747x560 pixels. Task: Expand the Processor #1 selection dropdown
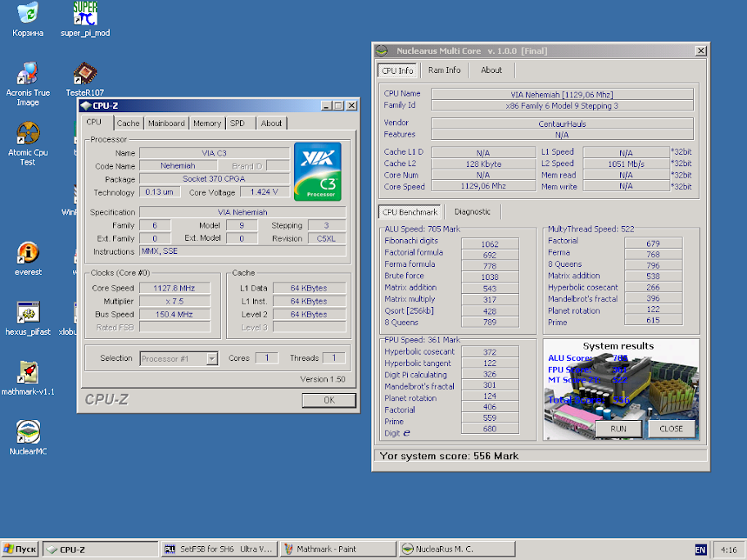point(212,359)
